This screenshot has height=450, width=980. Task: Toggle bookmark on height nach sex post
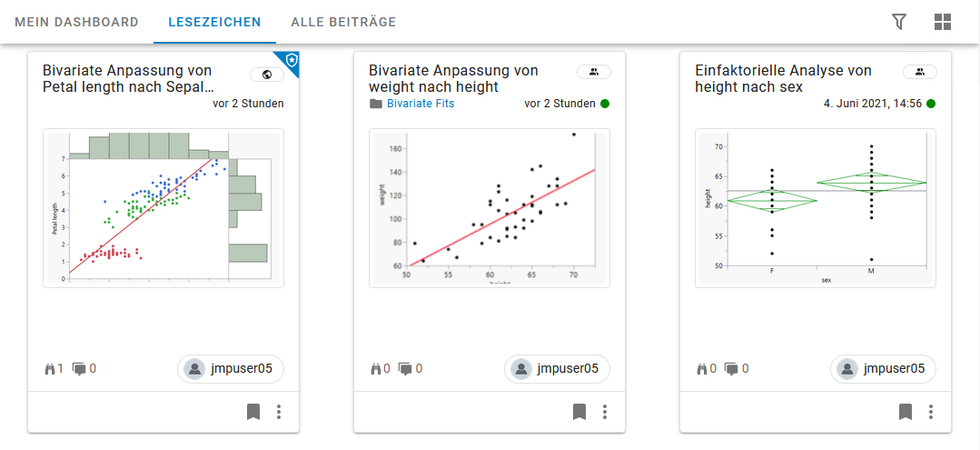coord(906,412)
